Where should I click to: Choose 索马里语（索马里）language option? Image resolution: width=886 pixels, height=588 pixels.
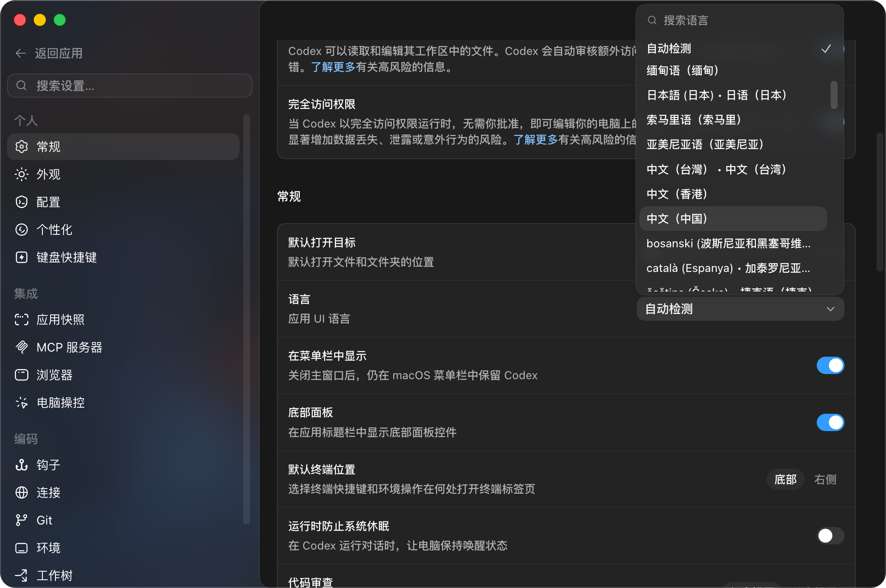(733, 120)
